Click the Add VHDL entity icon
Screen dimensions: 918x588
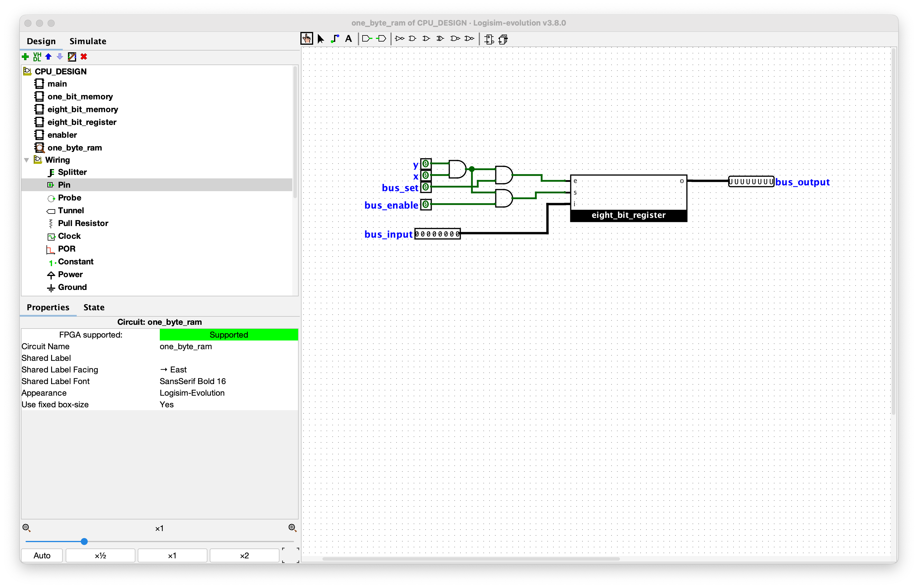coord(37,57)
